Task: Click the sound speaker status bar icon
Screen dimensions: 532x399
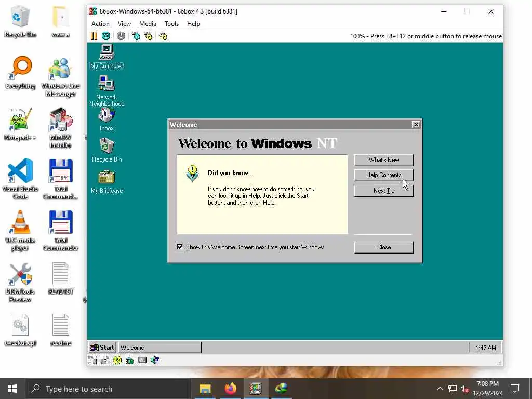Action: (x=155, y=360)
